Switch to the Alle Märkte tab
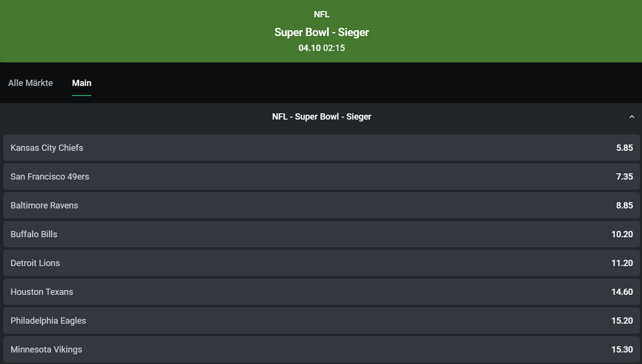This screenshot has width=642, height=364. pos(31,83)
